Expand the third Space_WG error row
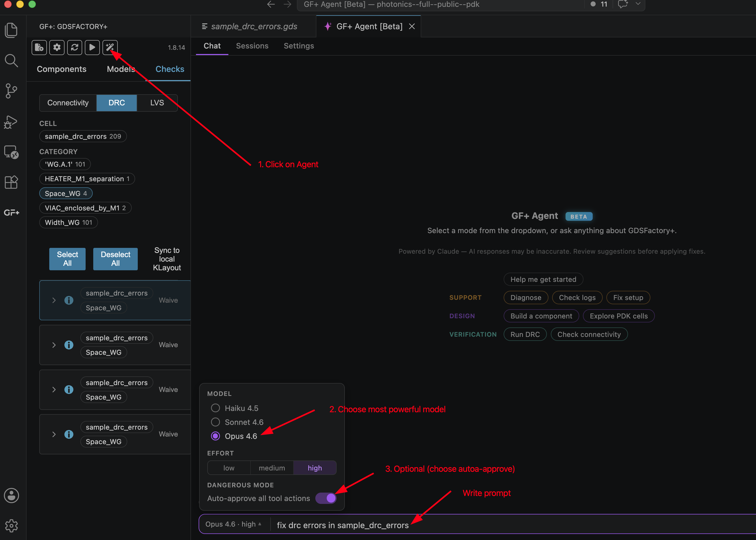Screen dimensions: 756x540 54,389
